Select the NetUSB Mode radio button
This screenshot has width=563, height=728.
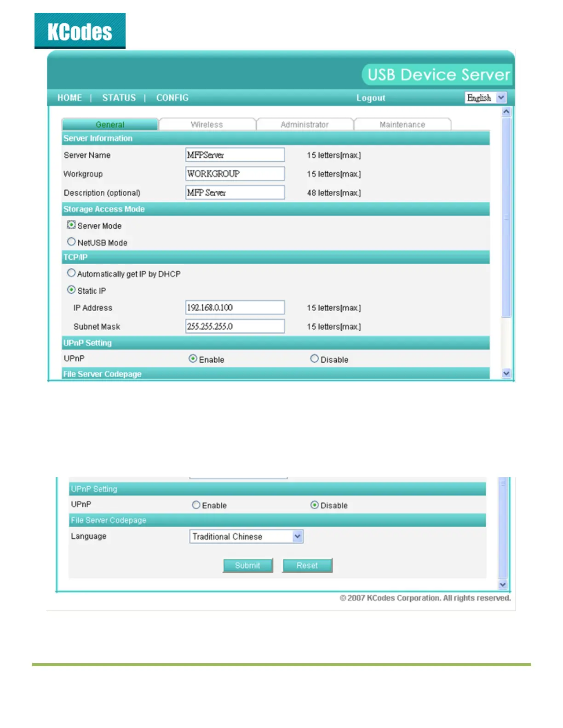71,242
